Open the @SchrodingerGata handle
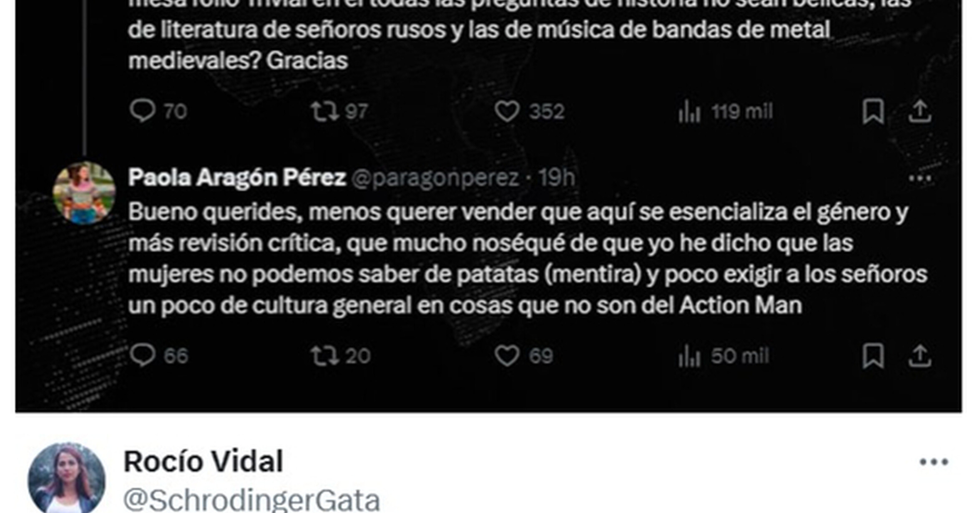 point(252,499)
